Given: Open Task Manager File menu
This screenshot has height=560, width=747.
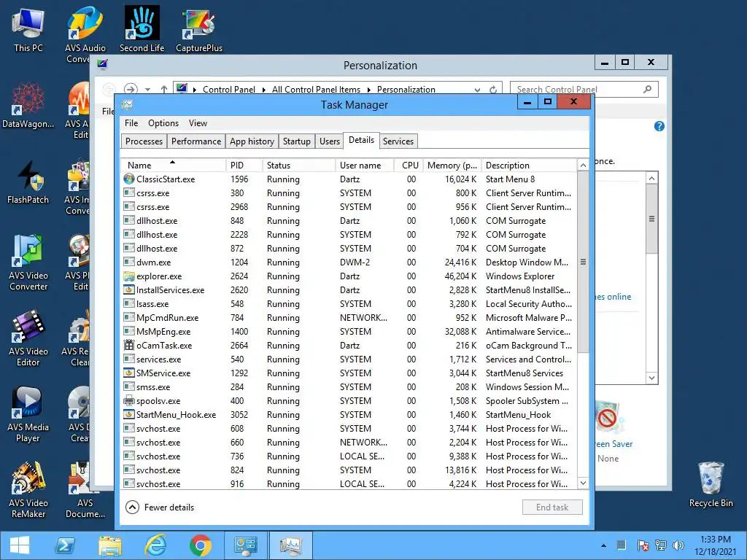Looking at the screenshot, I should [x=131, y=123].
